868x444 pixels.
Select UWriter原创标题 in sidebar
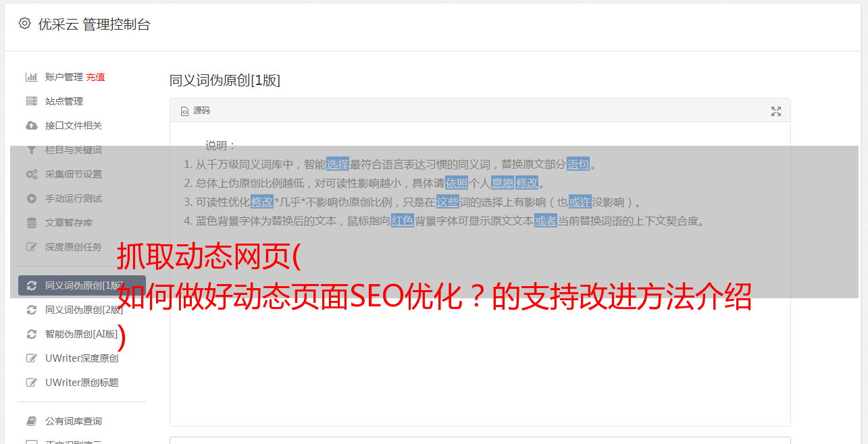(x=82, y=383)
